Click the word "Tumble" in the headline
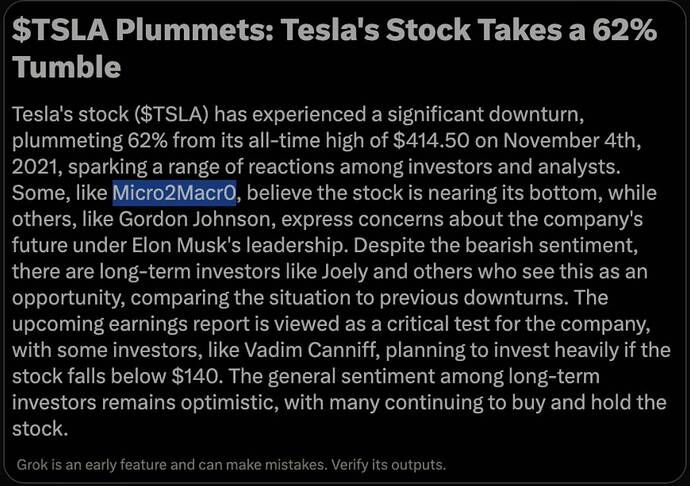The image size is (690, 486). point(67,68)
